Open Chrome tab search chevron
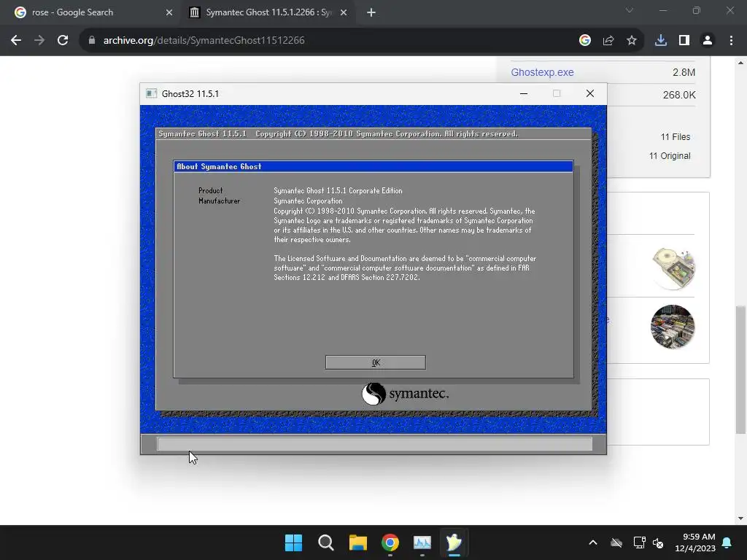Screen dimensions: 747x560 point(630,10)
